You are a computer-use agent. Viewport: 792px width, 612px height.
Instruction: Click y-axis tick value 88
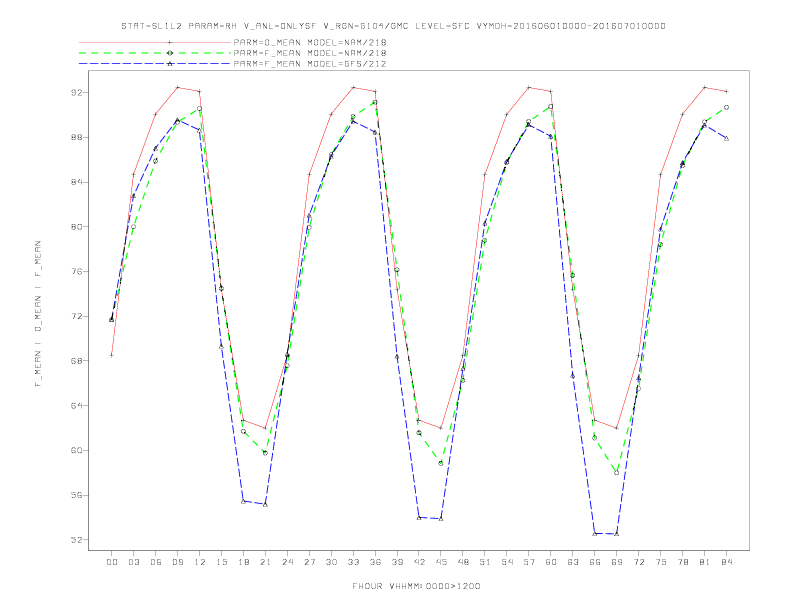(76, 137)
